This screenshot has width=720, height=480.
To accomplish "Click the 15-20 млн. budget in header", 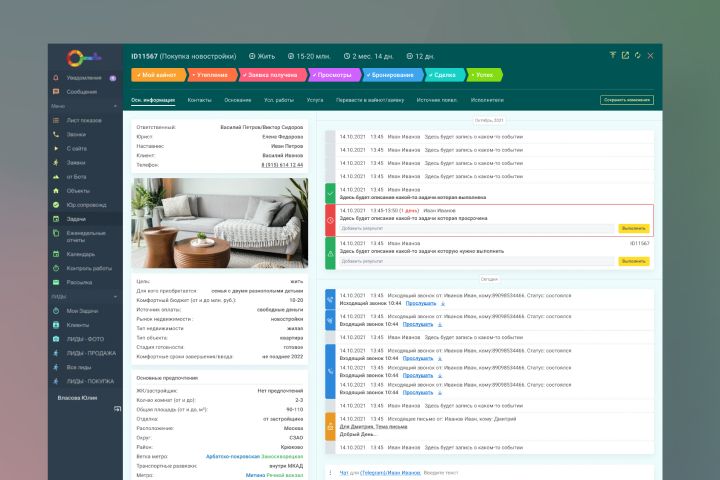I will coord(309,56).
